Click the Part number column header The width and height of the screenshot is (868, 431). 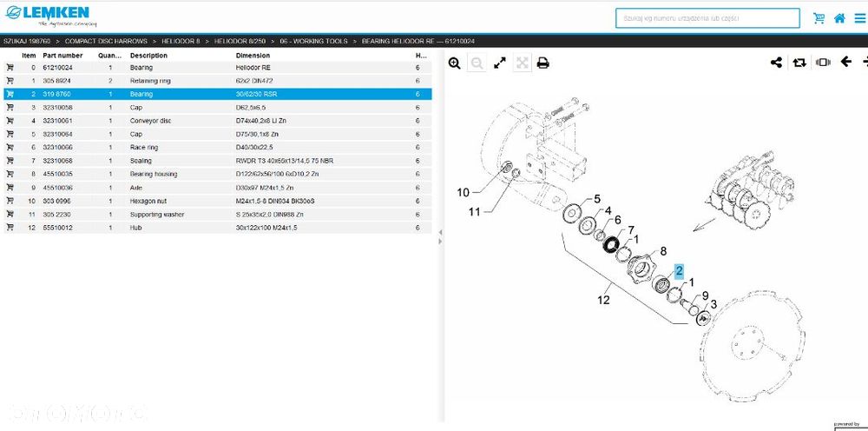62,56
